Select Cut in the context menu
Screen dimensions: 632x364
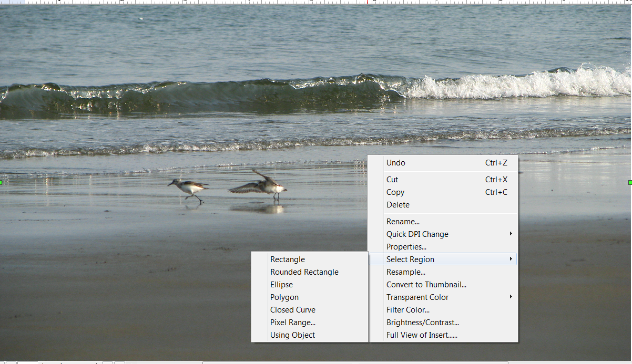[x=443, y=180]
